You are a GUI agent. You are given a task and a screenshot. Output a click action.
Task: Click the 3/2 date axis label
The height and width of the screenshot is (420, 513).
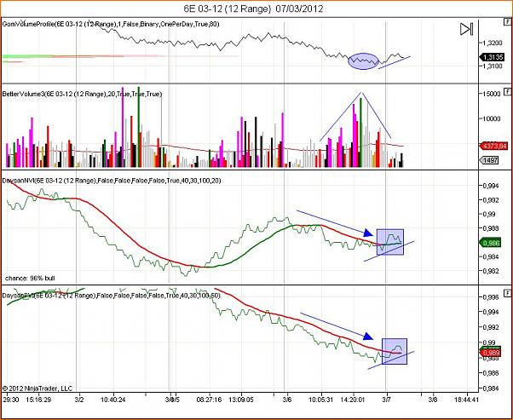(79, 400)
